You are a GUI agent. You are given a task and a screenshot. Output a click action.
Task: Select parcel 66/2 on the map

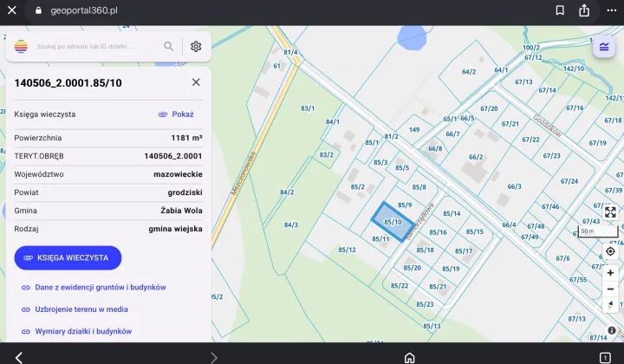coord(476,157)
